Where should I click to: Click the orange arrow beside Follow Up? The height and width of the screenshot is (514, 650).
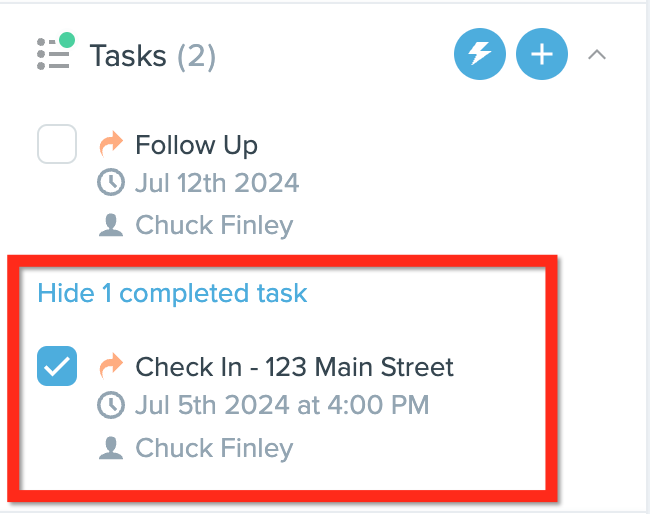pyautogui.click(x=111, y=144)
